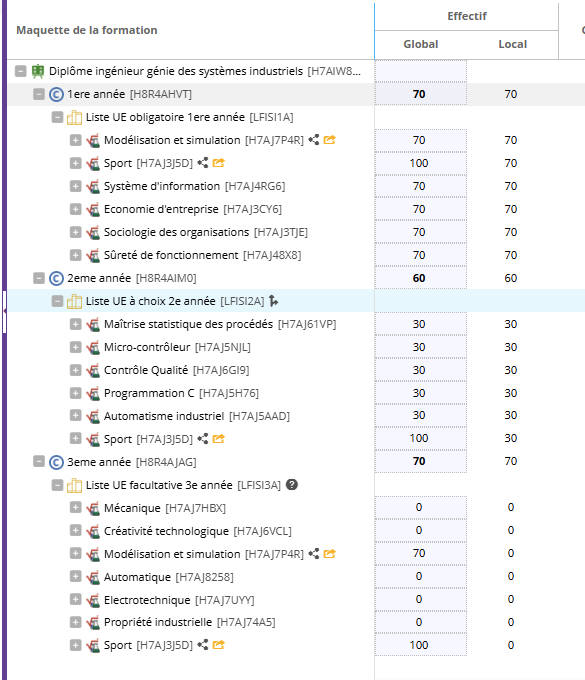Select the Contrôle Qualité tree item

point(176,370)
